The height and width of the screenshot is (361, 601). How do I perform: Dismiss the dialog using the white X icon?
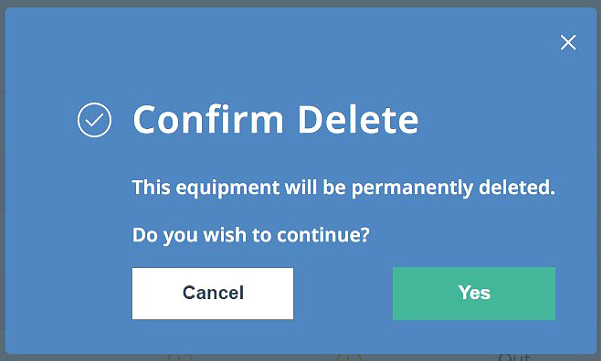[x=568, y=43]
